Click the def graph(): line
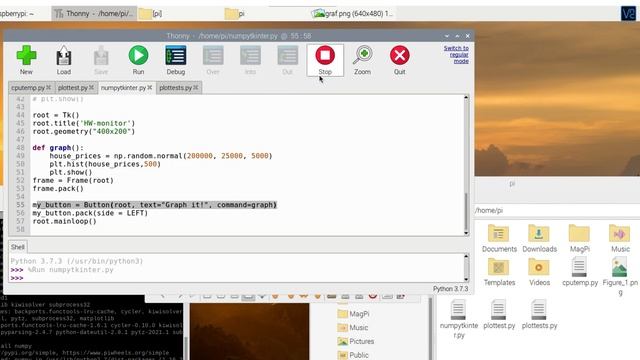The height and width of the screenshot is (360, 640). (58, 148)
